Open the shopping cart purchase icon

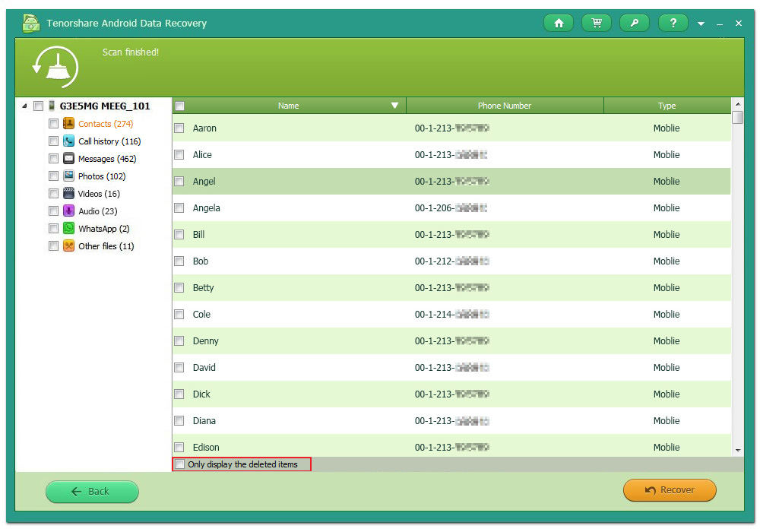[x=597, y=24]
